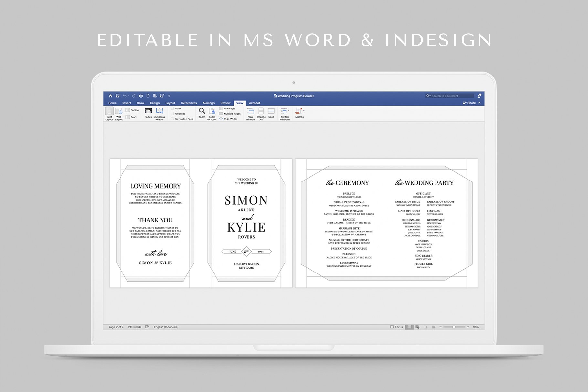Switch to Print Layout view in the ribbon
Screen dimensions: 588x392
[109, 114]
